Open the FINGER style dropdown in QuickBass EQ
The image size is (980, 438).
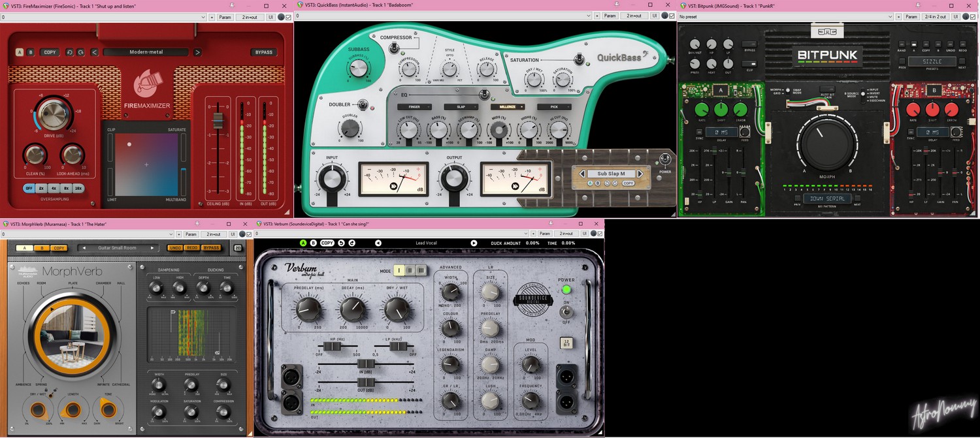pos(414,106)
